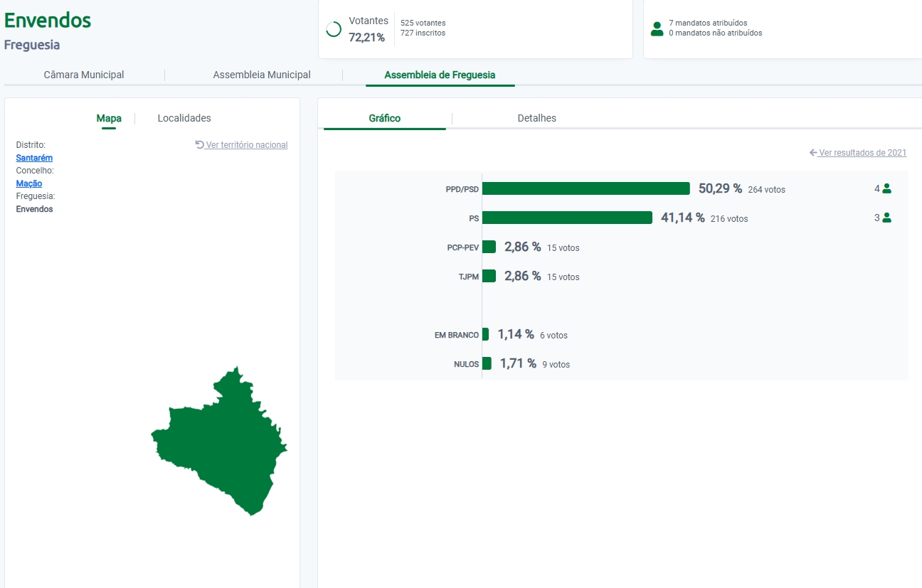
Task: Select the Gráfico tab
Action: [384, 118]
